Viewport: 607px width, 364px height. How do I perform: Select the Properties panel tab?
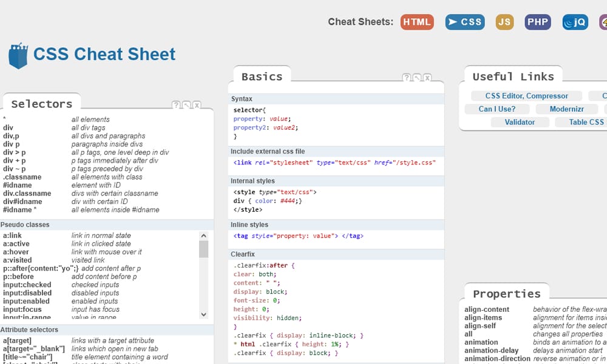point(507,294)
